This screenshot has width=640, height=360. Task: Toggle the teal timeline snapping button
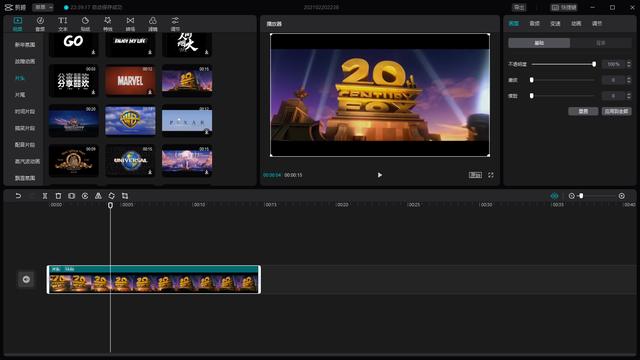pyautogui.click(x=554, y=196)
